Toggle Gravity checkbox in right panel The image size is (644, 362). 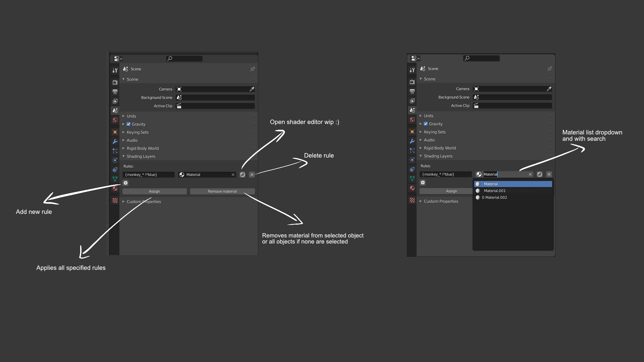point(426,124)
